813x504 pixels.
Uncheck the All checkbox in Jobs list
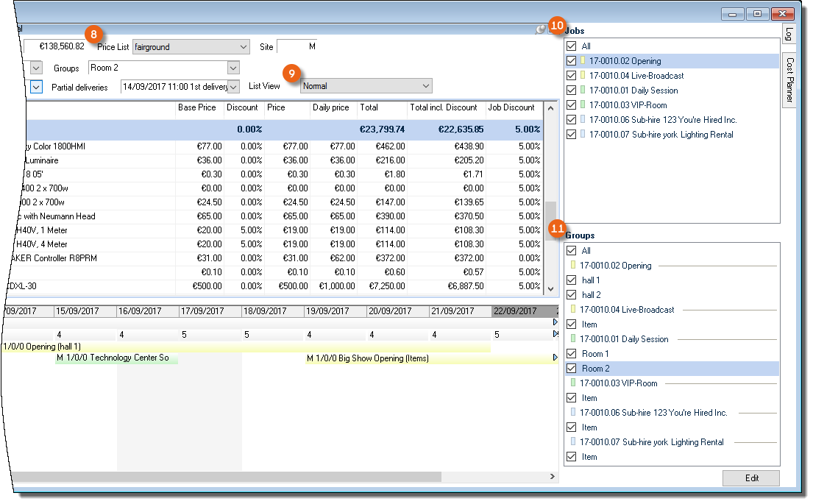click(x=572, y=46)
